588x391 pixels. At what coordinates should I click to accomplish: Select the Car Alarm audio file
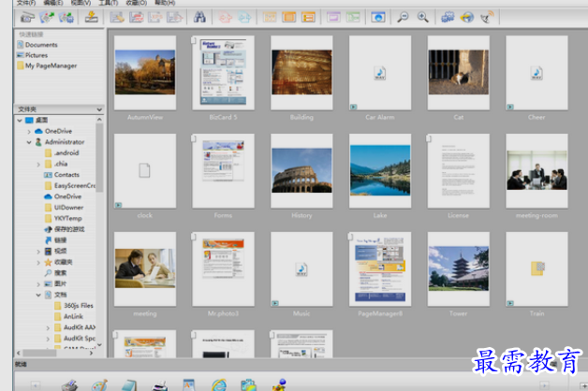380,73
